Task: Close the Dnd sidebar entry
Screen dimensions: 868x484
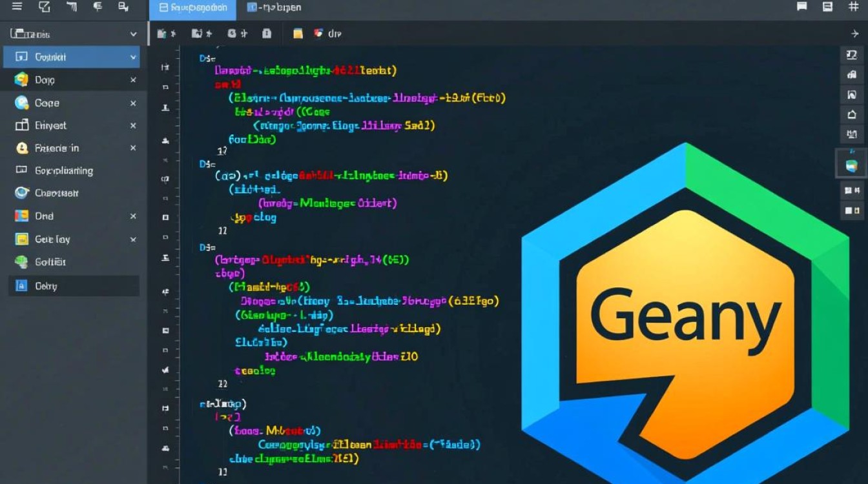Action: (x=133, y=216)
